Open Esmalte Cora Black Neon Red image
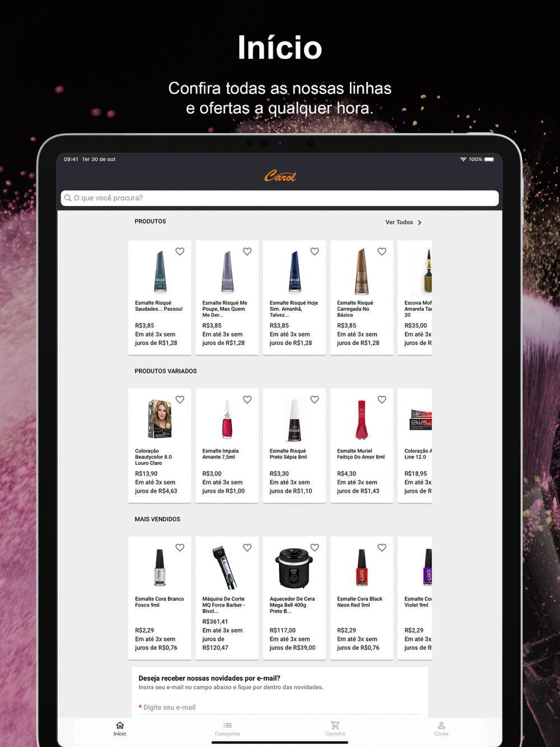This screenshot has height=747, width=560. coord(362,567)
